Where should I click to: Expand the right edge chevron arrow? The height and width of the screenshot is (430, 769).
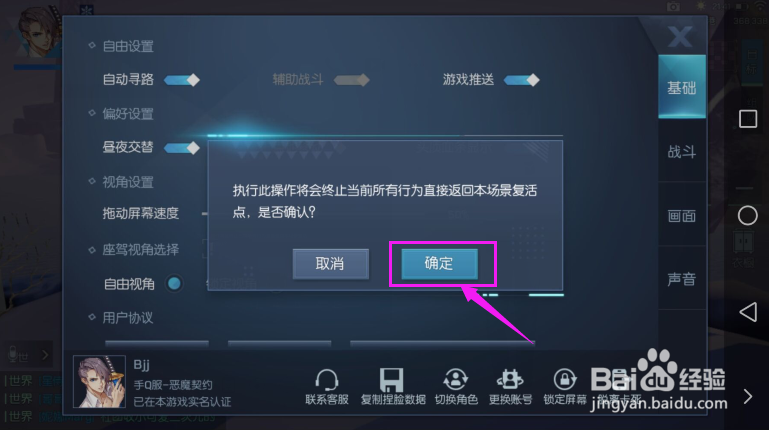(x=747, y=396)
